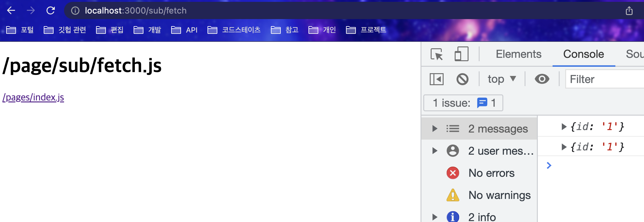Image resolution: width=644 pixels, height=222 pixels.
Task: Follow the /pages/index.js link
Action: pyautogui.click(x=33, y=97)
